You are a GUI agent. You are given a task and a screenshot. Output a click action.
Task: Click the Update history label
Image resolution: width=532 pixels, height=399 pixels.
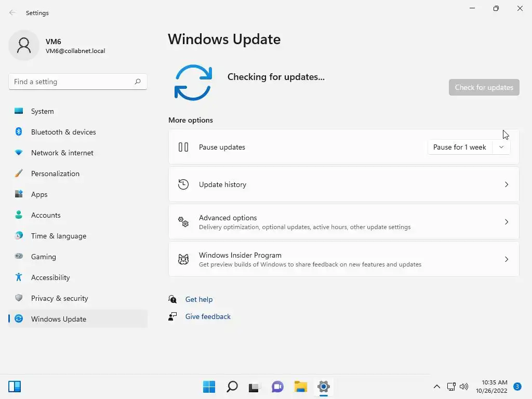coord(222,184)
